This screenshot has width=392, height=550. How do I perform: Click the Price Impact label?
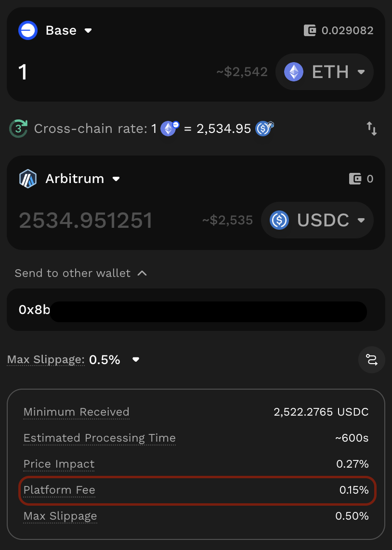pos(59,464)
